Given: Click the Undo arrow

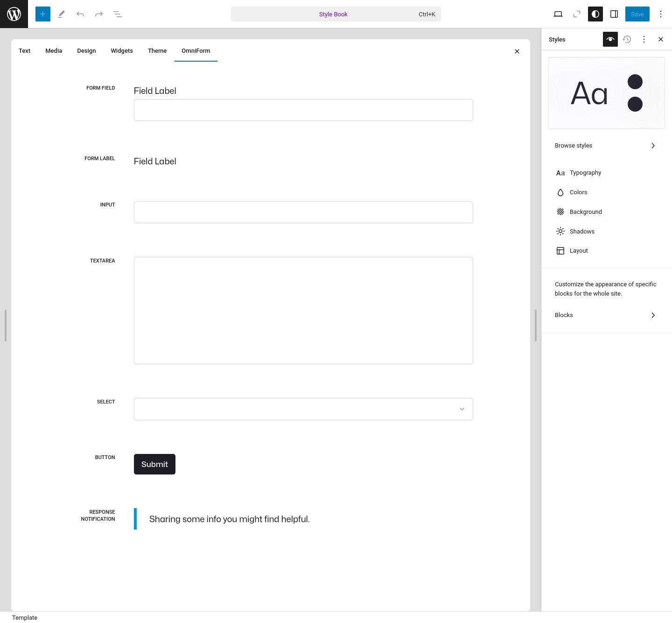Looking at the screenshot, I should point(80,14).
